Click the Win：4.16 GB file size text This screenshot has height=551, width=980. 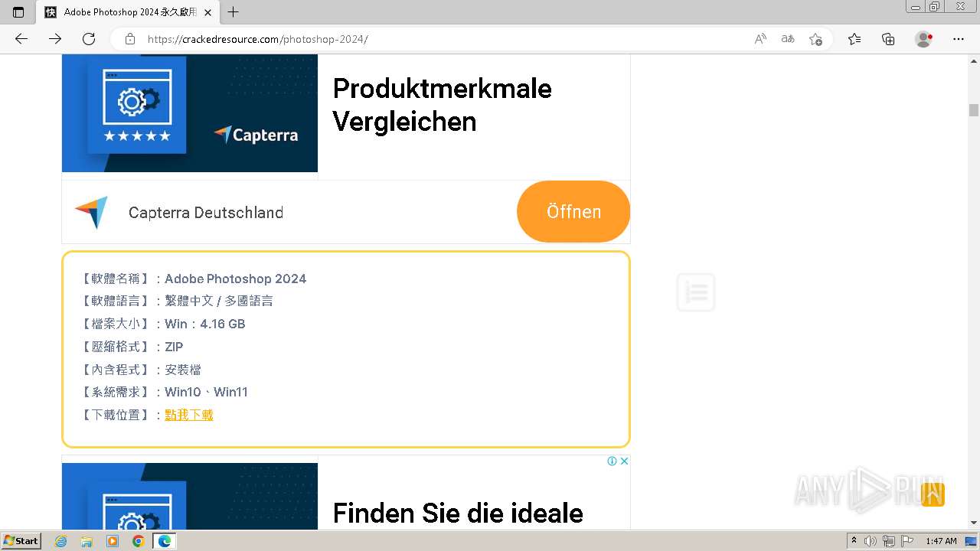205,324
